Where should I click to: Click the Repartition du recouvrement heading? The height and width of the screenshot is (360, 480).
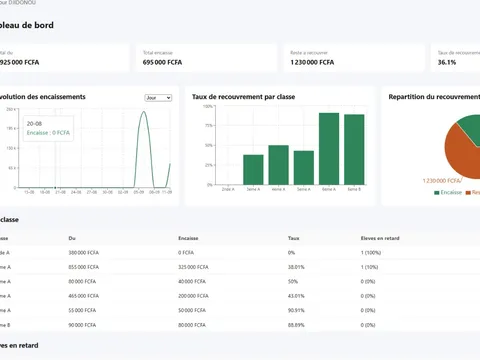click(x=434, y=97)
